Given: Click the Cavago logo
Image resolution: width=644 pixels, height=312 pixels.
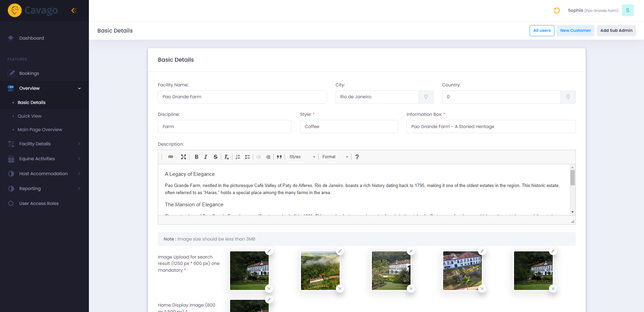Looking at the screenshot, I should [33, 11].
